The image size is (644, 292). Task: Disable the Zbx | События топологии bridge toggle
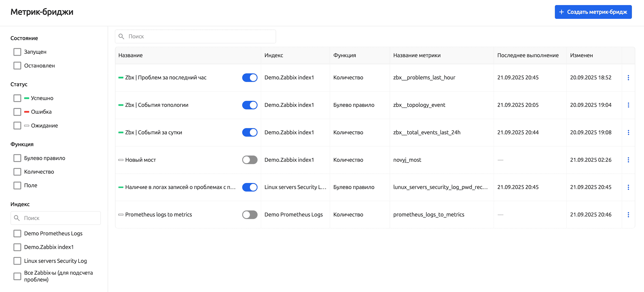tap(249, 105)
